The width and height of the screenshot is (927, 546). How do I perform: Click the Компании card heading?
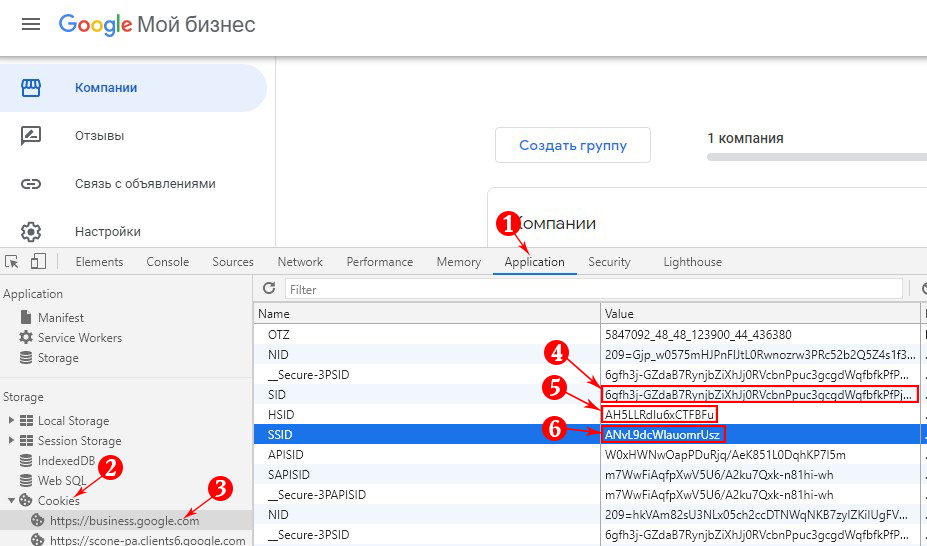[x=556, y=223]
